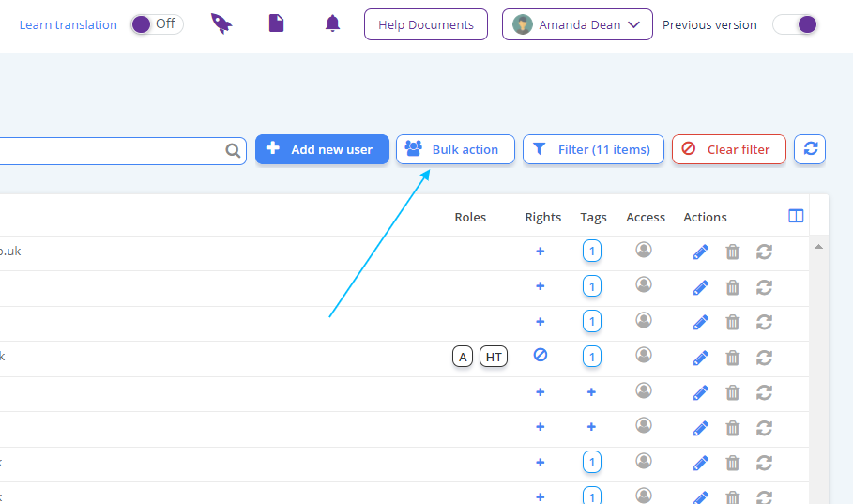Viewport: 853px width, 504px height.
Task: Click the Tags column header
Action: point(593,217)
